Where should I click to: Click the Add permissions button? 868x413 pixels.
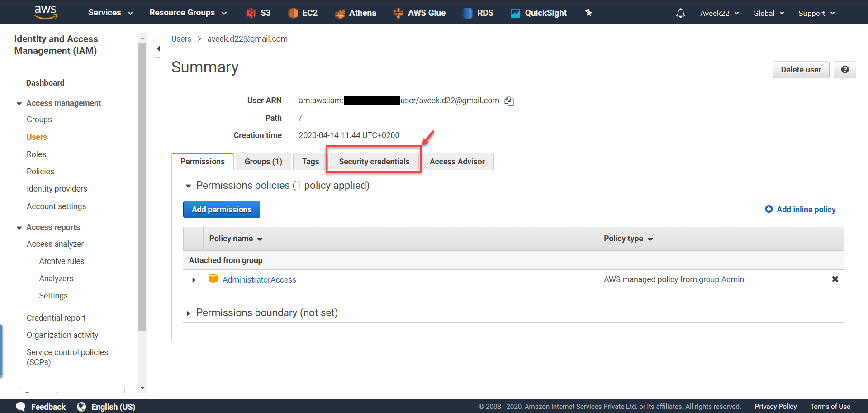point(222,209)
